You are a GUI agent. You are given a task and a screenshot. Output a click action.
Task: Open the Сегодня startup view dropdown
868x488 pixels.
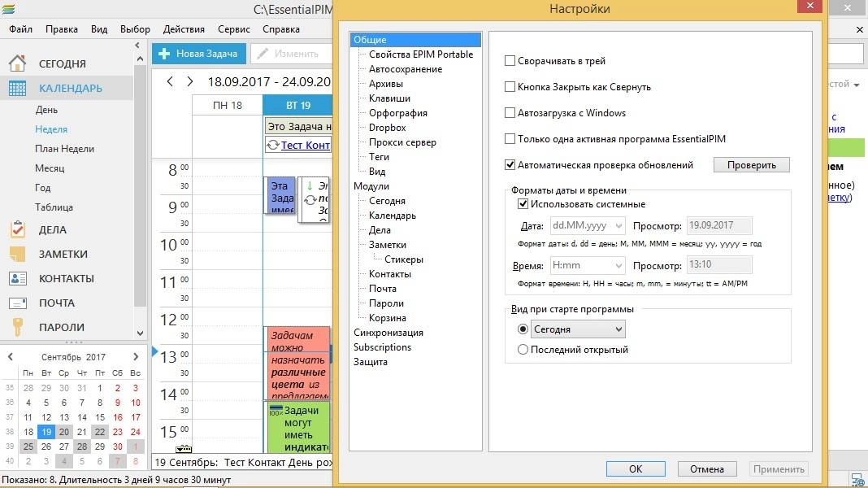[578, 329]
